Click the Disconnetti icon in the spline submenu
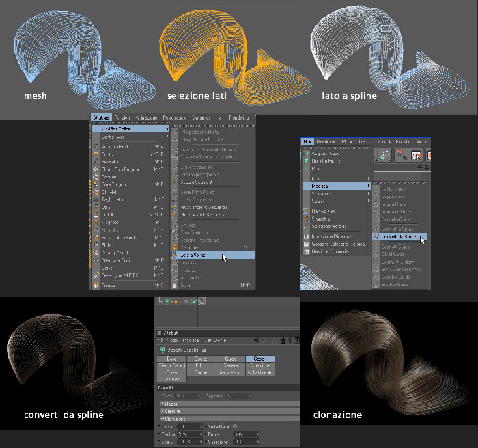The image size is (478, 448). coord(175,247)
